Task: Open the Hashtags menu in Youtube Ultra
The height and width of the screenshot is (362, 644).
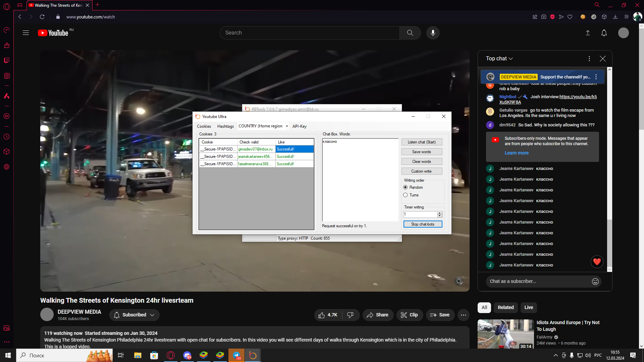Action: point(225,126)
